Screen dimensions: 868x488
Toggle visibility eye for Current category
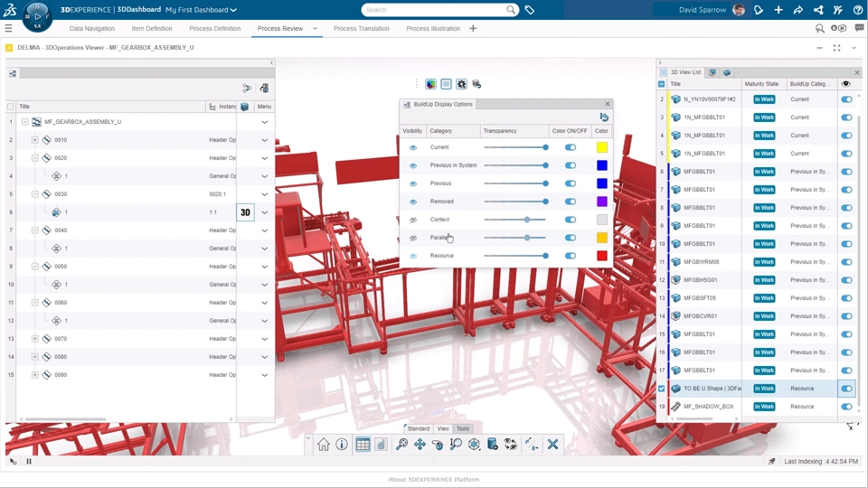tap(413, 147)
